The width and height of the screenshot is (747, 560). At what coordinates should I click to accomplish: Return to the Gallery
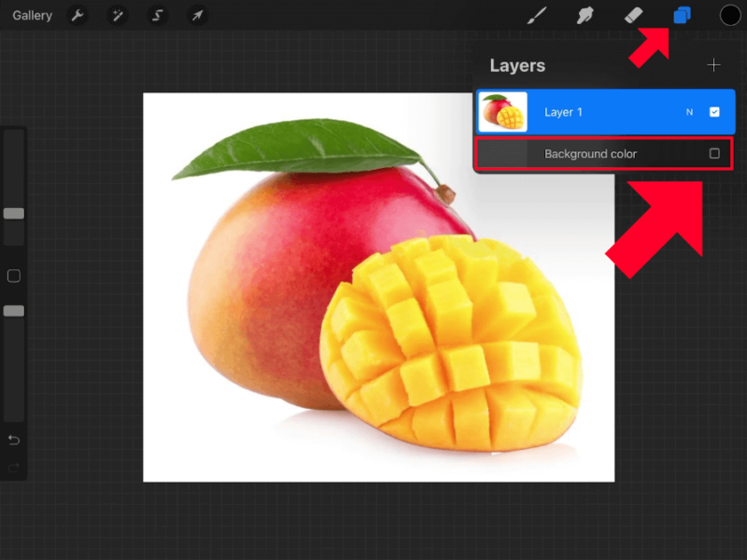tap(31, 15)
